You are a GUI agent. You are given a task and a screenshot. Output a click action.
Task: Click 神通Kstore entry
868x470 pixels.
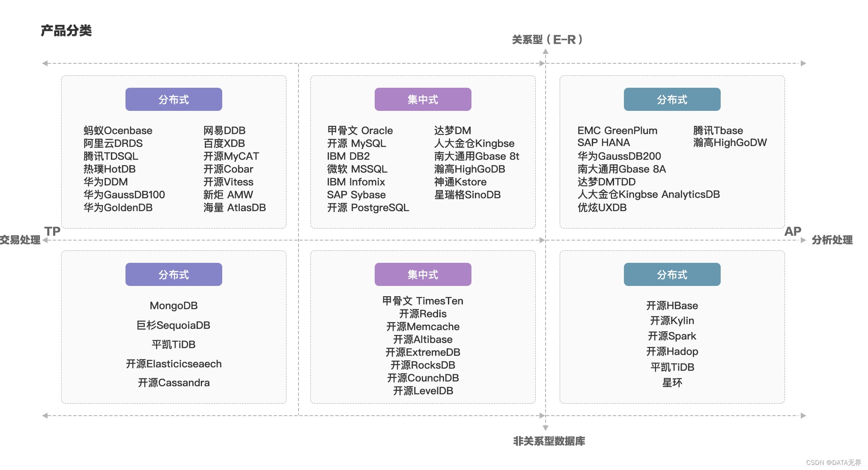460,182
